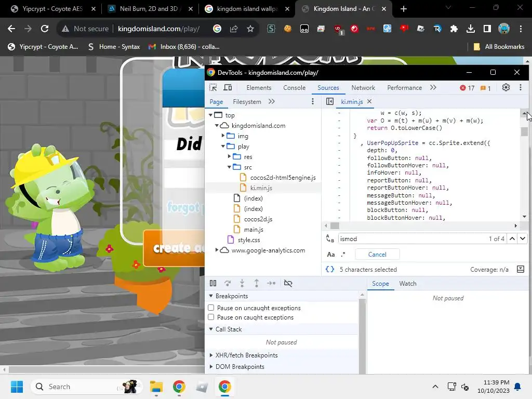This screenshot has width=532, height=399.
Task: Click the step over debugger icon
Action: click(228, 283)
